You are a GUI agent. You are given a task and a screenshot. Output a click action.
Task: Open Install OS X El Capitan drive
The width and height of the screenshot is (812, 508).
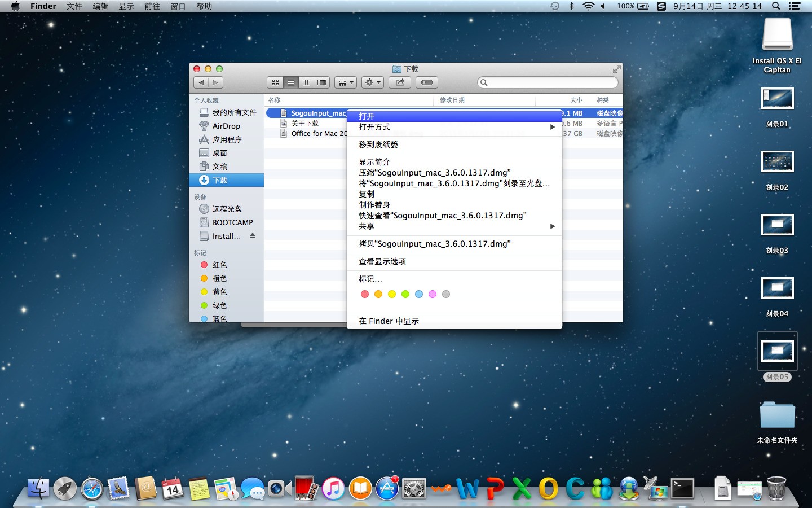(778, 35)
